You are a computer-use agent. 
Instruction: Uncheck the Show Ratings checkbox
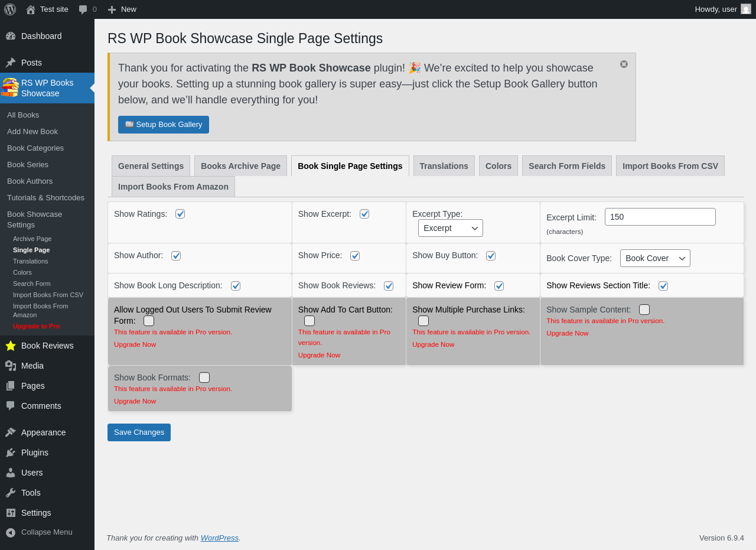(x=180, y=214)
